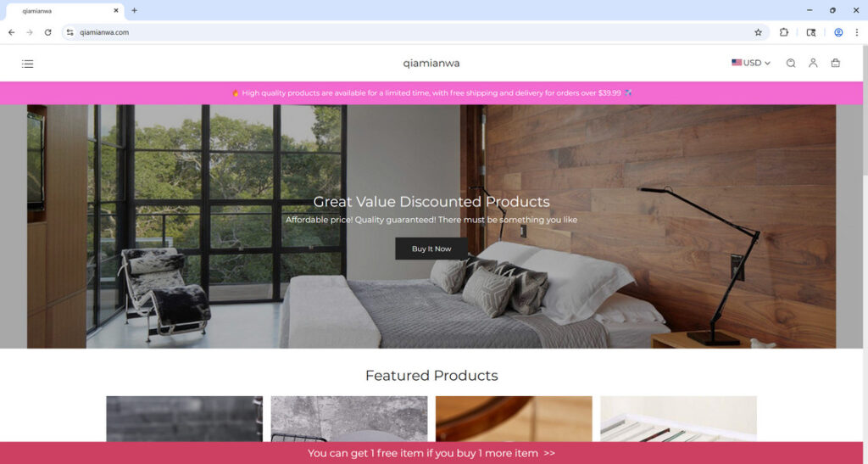
Task: Expand the USD currency dropdown
Action: click(751, 63)
